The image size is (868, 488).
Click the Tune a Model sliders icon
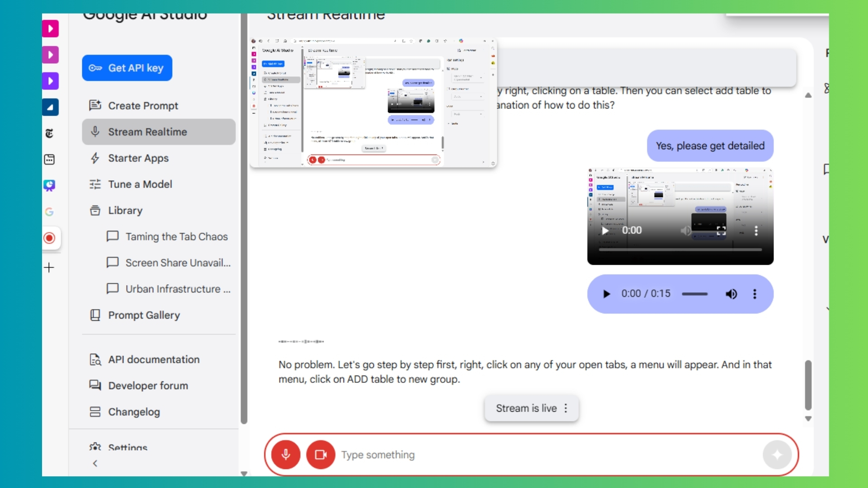click(x=95, y=184)
